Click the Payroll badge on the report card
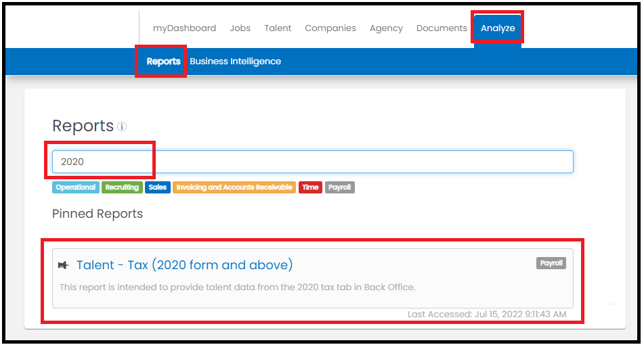Viewport: 644px width, 347px height. click(551, 263)
